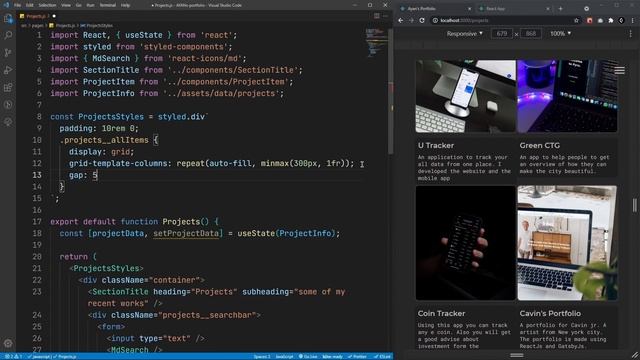
Task: Open the Source Control view in VS Code
Action: [8, 53]
